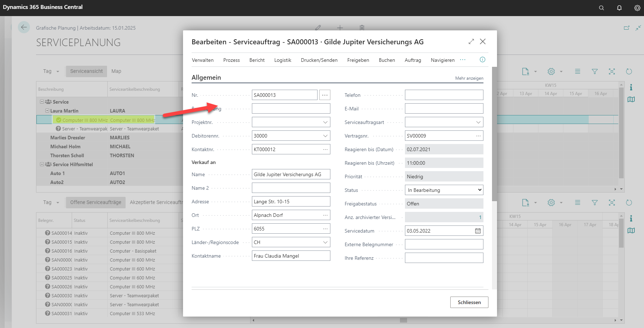Open the Buchen menu action
644x328 pixels.
(387, 60)
